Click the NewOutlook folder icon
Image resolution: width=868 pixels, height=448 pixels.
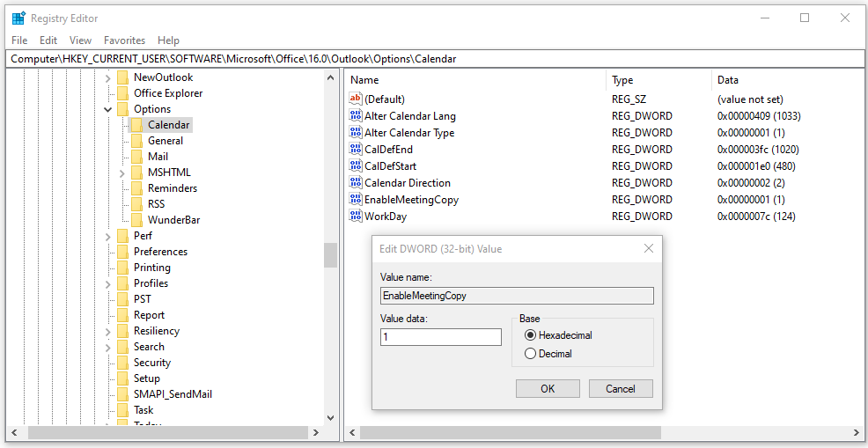pyautogui.click(x=123, y=77)
